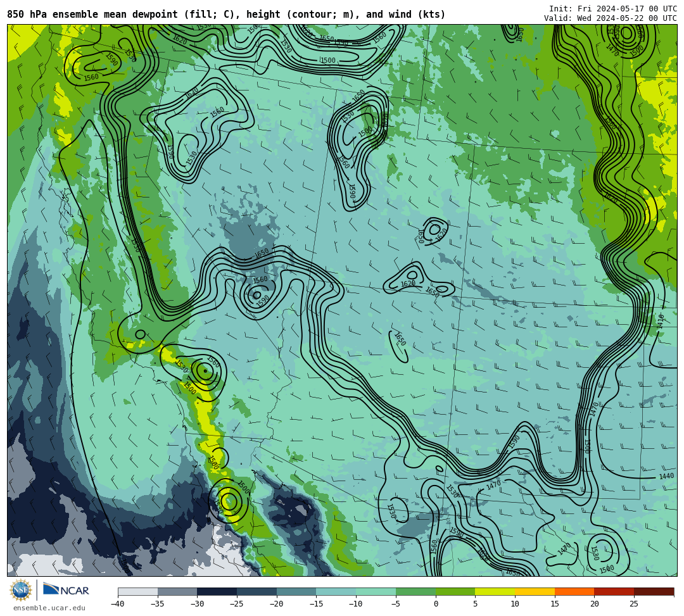The height and width of the screenshot is (616, 684).
Task: Click the '-20' colorbar tick label
Action: [x=277, y=604]
